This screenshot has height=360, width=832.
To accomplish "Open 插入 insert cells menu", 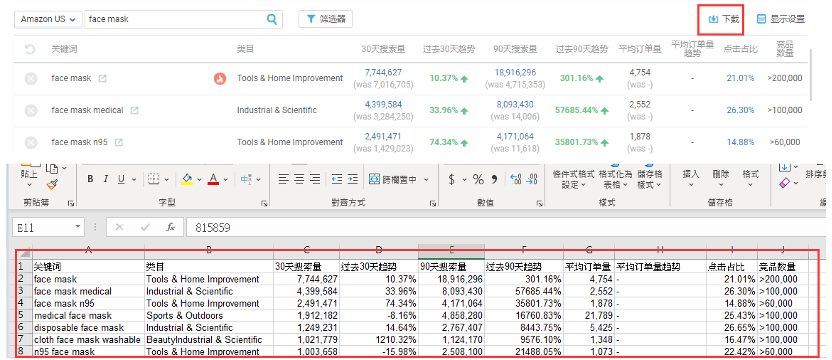I will pos(691,179).
